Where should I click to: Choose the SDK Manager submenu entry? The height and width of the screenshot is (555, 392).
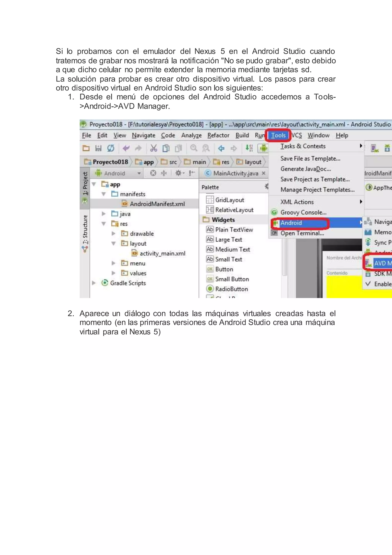[378, 273]
